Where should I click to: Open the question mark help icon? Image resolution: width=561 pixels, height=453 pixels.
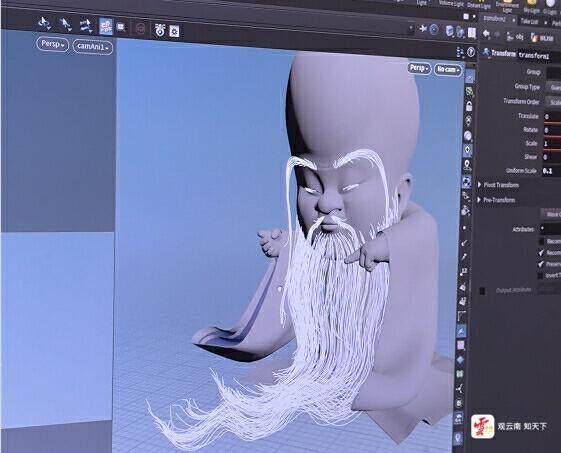[x=471, y=52]
